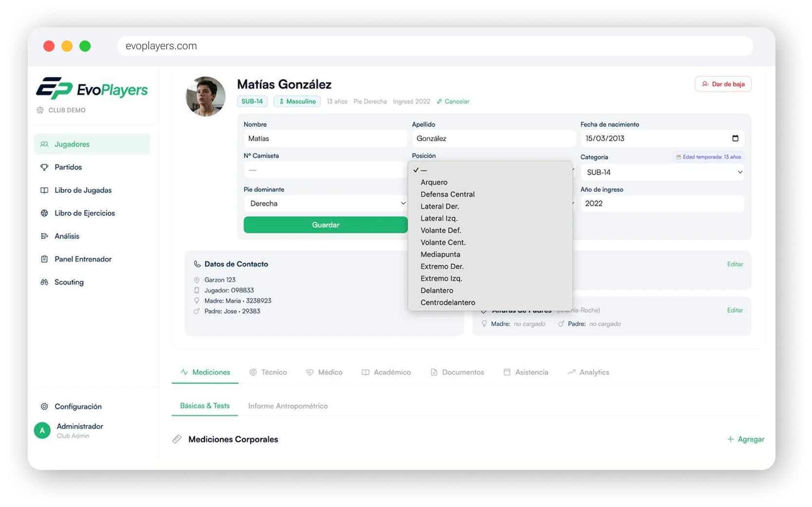
Task: Click the Dar de baja button
Action: pos(723,84)
